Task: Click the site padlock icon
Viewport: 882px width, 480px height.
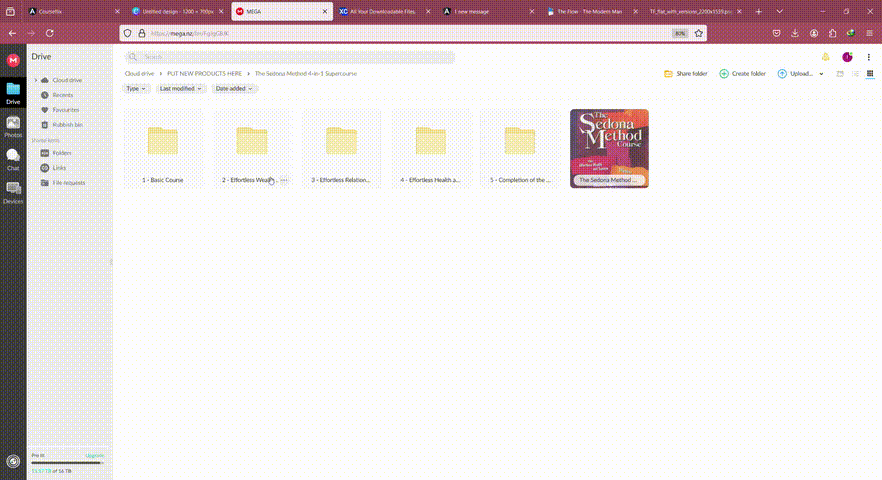Action: [x=142, y=33]
